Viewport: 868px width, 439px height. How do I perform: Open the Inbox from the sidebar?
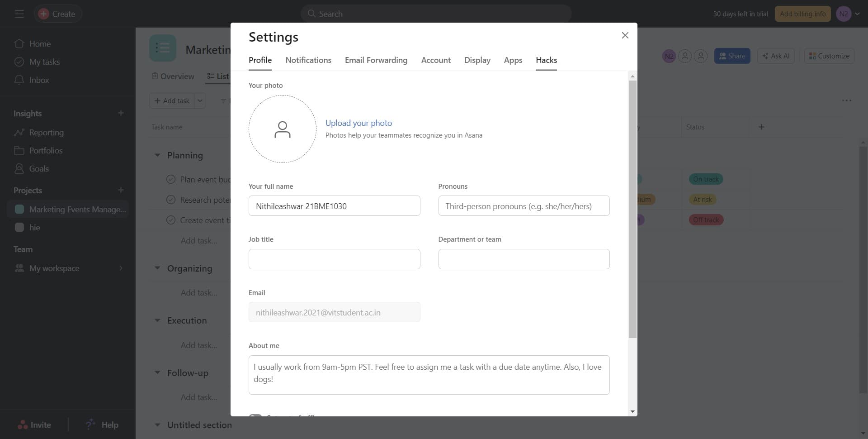point(38,80)
